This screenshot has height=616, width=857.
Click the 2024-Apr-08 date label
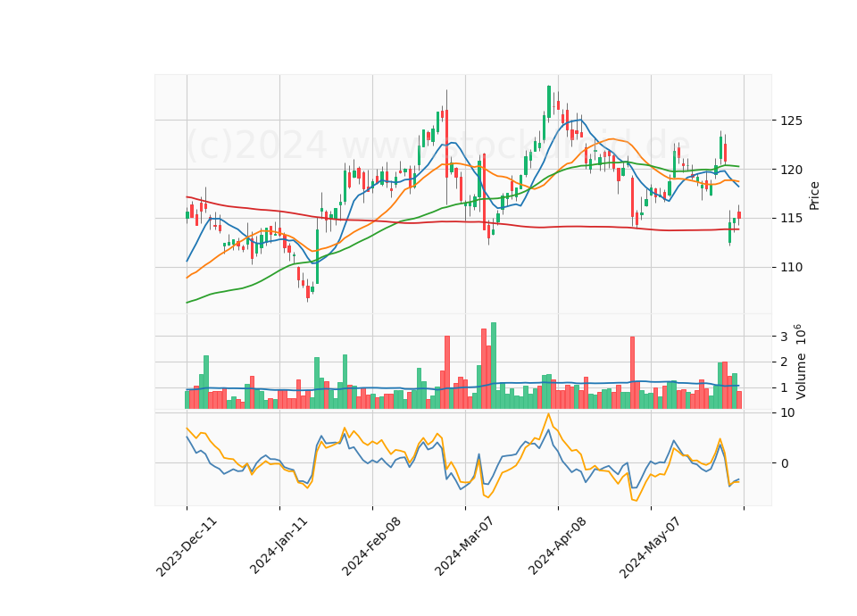(557, 545)
